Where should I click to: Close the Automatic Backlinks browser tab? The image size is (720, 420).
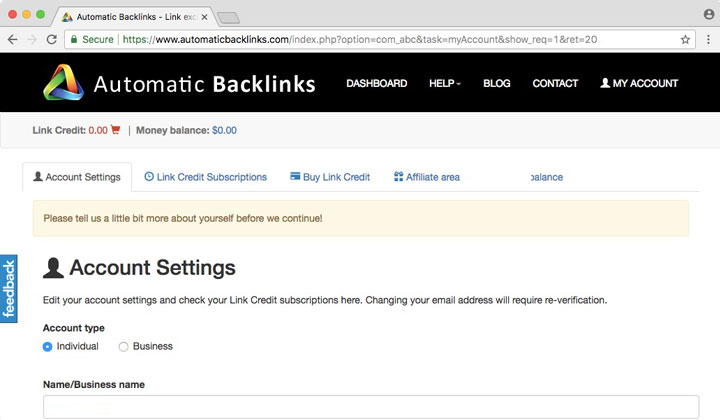coord(204,17)
